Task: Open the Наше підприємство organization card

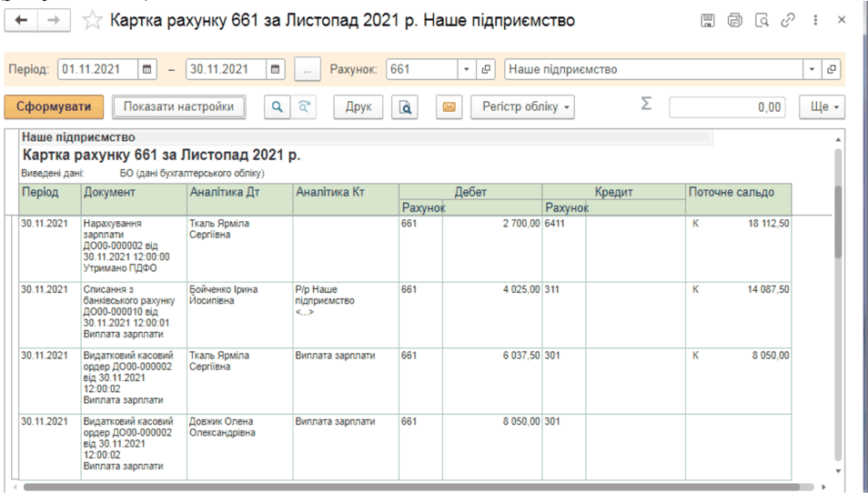Action: pyautogui.click(x=831, y=69)
